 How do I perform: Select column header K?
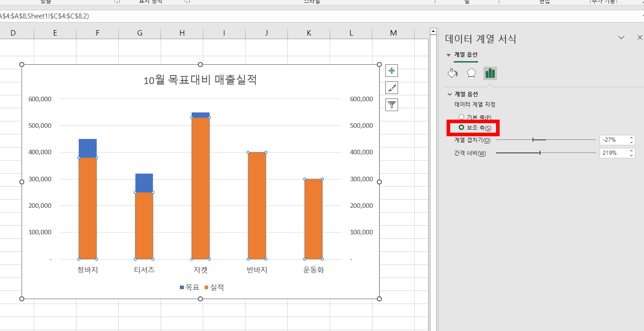309,33
